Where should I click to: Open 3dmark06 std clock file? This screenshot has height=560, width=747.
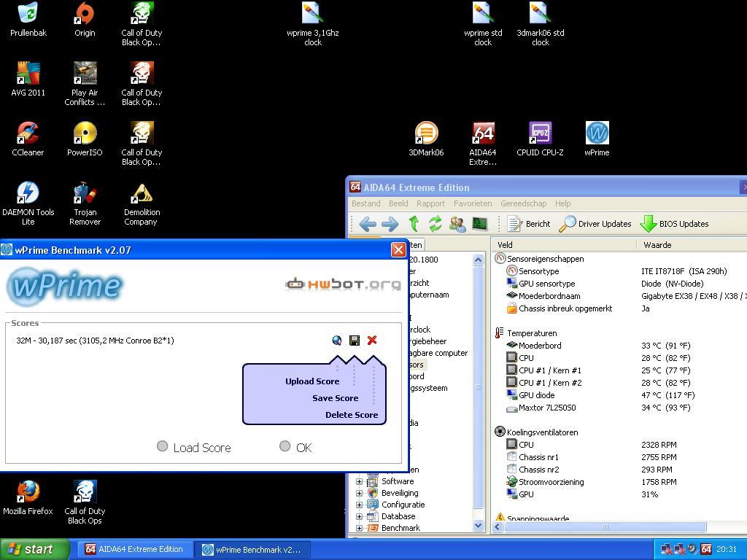[541, 24]
